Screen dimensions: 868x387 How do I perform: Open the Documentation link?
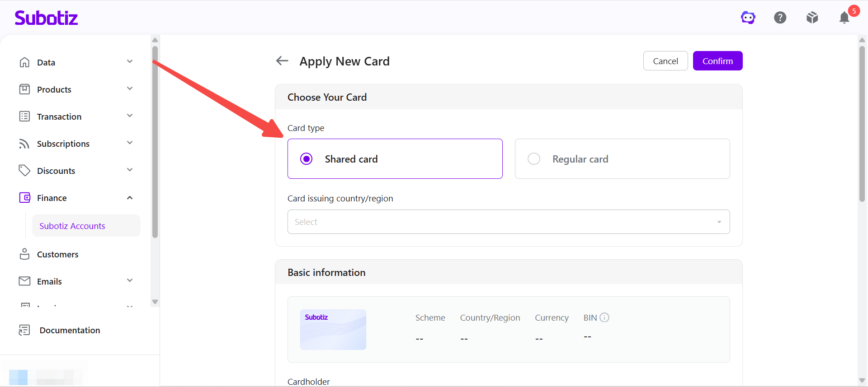click(70, 330)
